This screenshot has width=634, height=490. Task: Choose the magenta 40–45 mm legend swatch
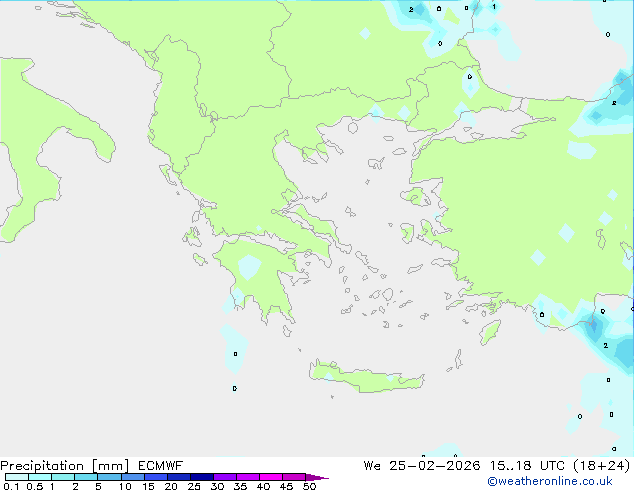[x=271, y=477]
